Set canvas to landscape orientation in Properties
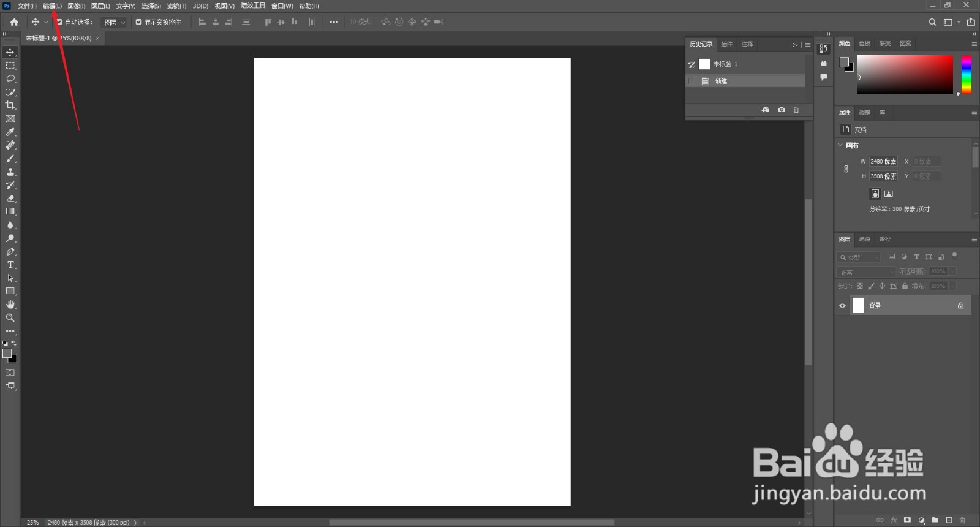The height and width of the screenshot is (527, 980). (x=889, y=194)
